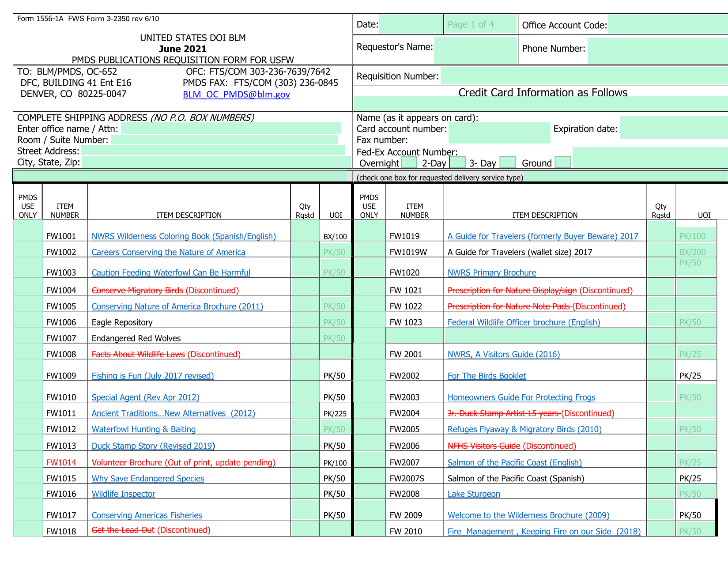Open Homeowners Guide For Protecting Frogs link
The image size is (728, 563).
tap(521, 397)
